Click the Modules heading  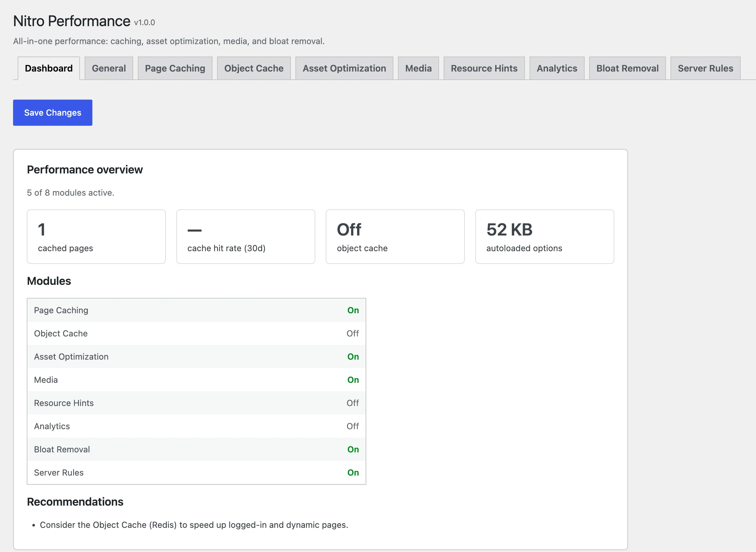[49, 281]
